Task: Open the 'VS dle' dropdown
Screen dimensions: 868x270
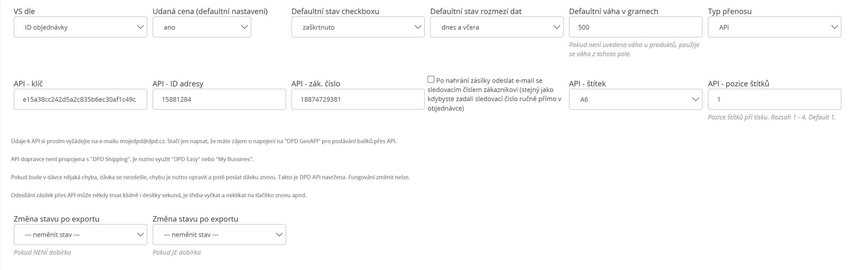Action: pos(80,27)
